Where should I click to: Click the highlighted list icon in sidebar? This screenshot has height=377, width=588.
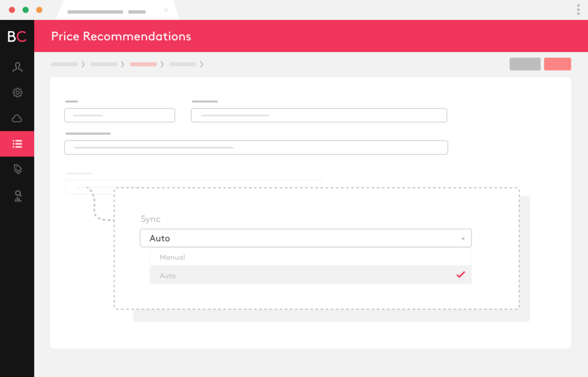pos(18,144)
